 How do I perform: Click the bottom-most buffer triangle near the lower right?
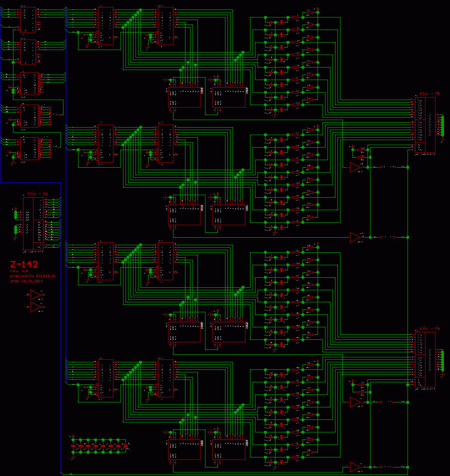(355, 467)
